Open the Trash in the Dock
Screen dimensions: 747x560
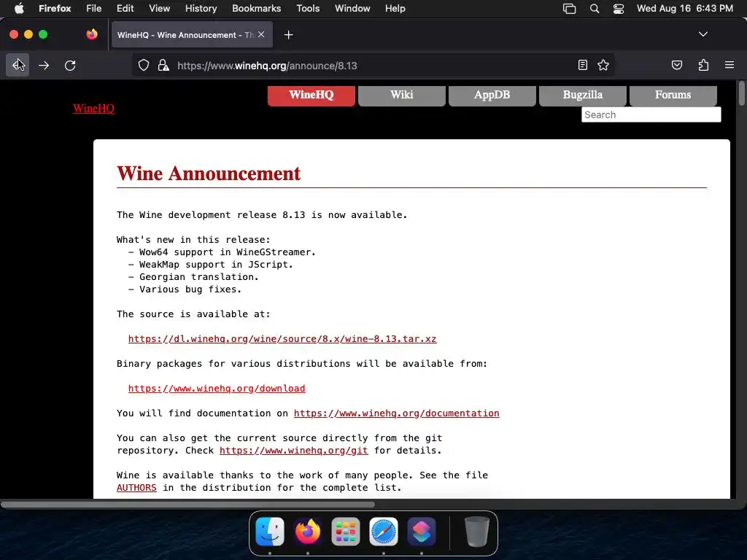click(477, 532)
